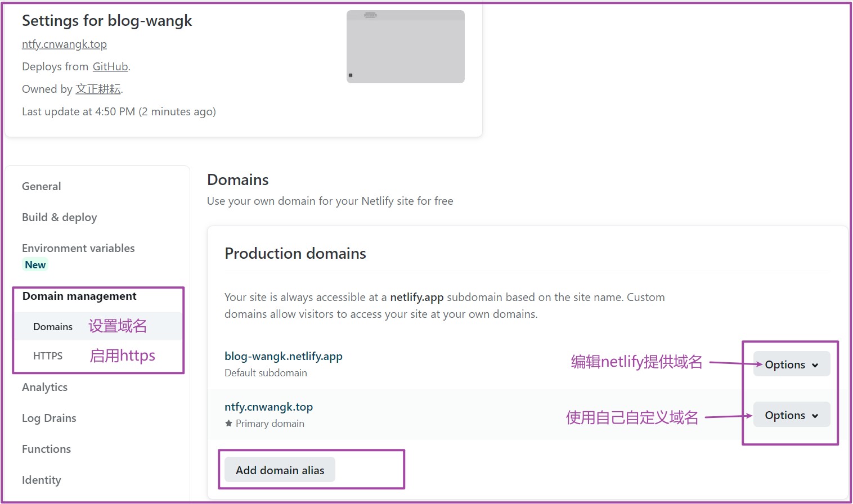Open the owner profile link 文正耕耘
Image resolution: width=853 pixels, height=504 pixels.
[x=98, y=89]
